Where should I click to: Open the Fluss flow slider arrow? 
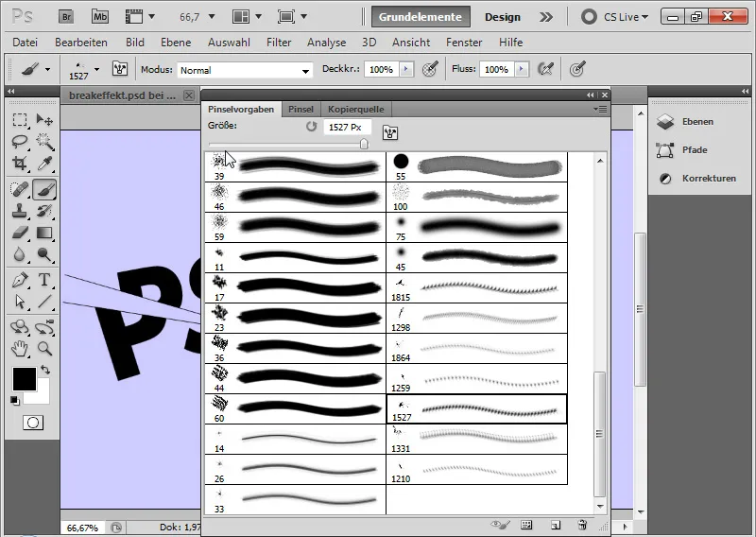[522, 69]
